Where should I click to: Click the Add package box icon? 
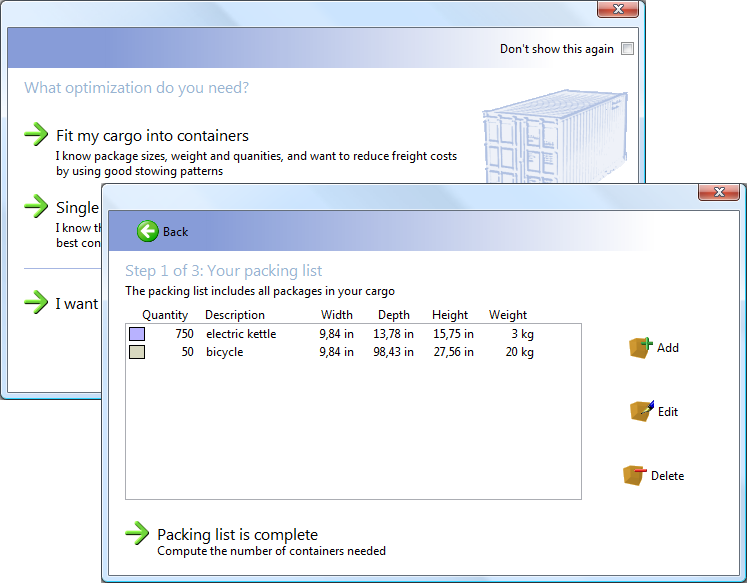click(x=640, y=347)
